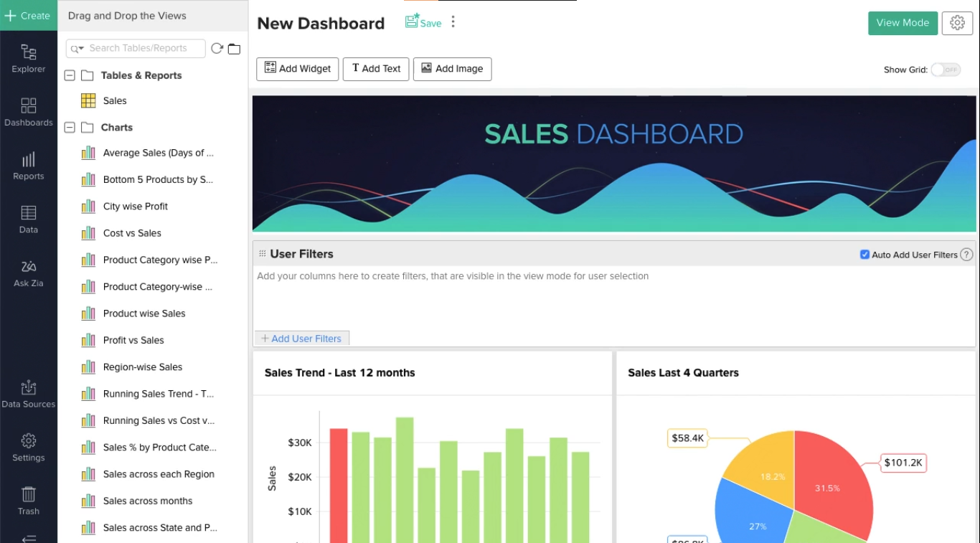Open Ask Zia
The image size is (980, 543).
point(29,273)
